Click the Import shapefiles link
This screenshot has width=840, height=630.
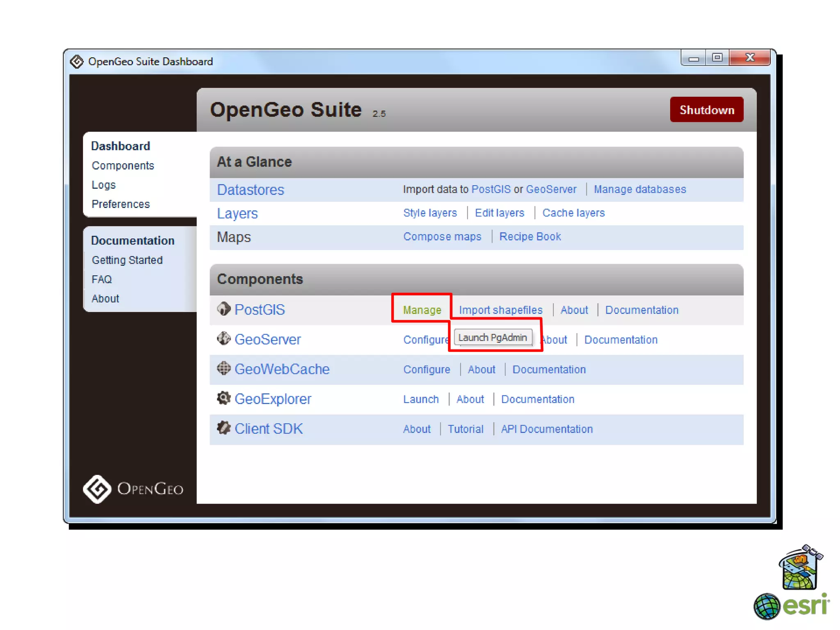tap(500, 310)
